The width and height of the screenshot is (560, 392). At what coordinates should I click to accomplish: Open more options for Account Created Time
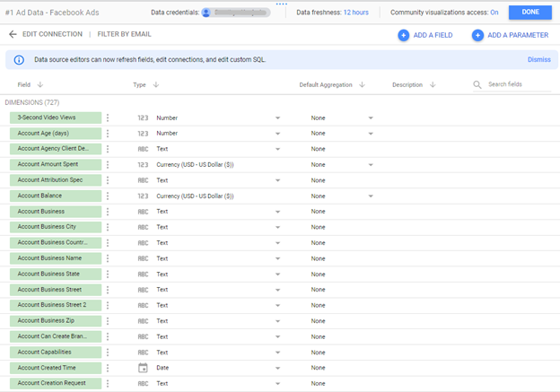coord(108,368)
